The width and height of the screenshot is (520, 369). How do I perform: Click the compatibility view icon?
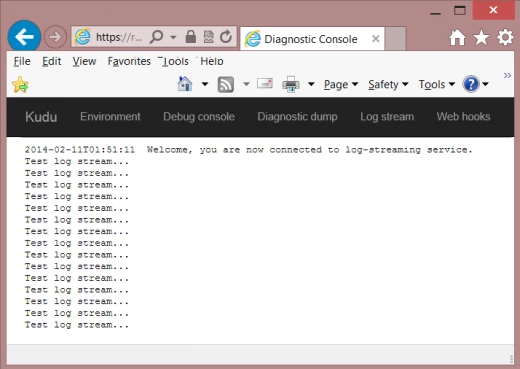tap(209, 37)
